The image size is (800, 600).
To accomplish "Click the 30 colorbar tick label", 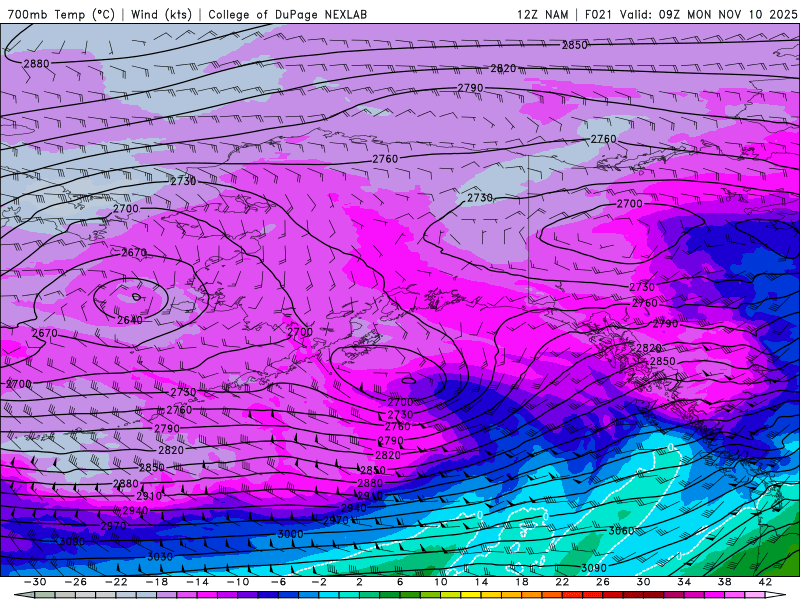I will 643,582.
